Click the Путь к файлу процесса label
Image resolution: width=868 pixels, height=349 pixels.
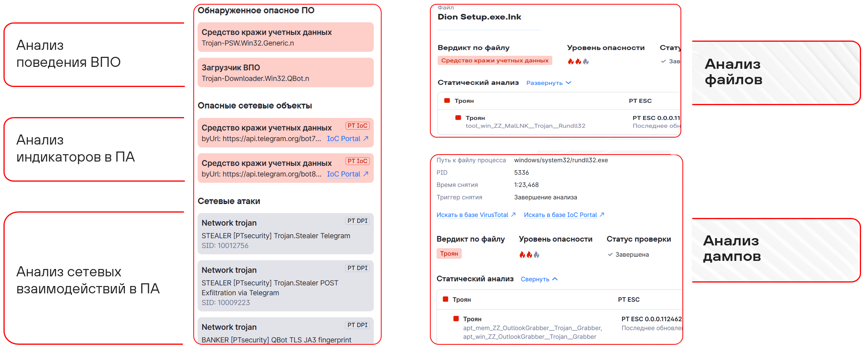point(471,160)
